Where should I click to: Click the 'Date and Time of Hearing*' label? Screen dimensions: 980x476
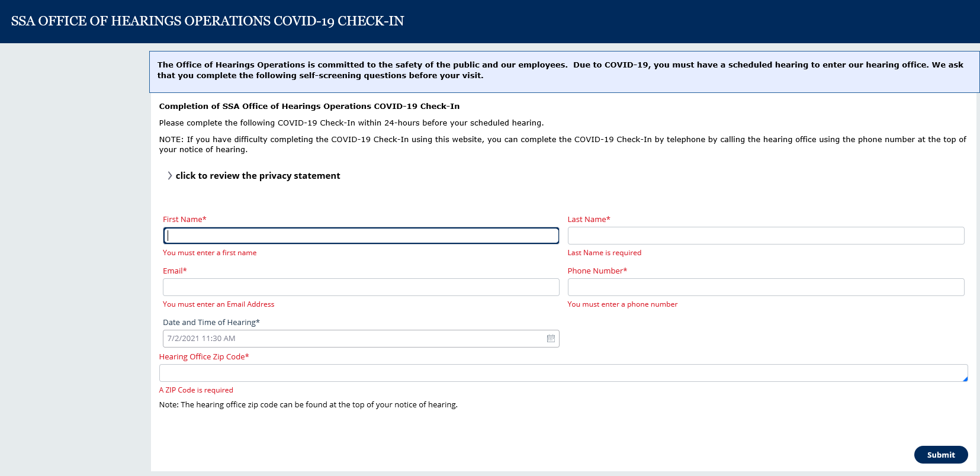(x=211, y=323)
